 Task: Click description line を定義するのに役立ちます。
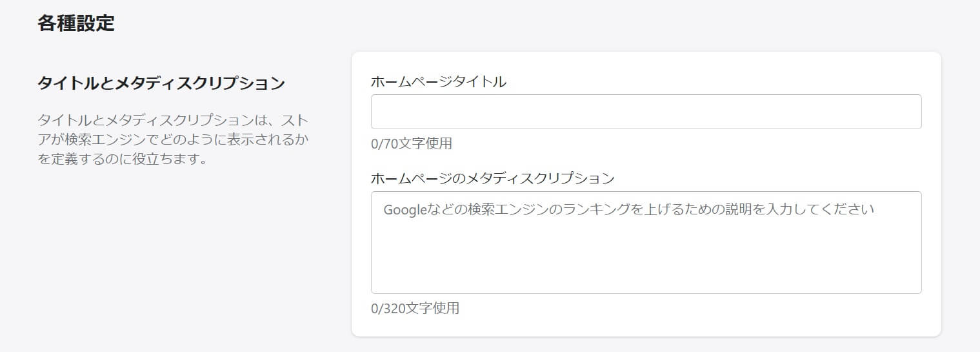tap(122, 158)
